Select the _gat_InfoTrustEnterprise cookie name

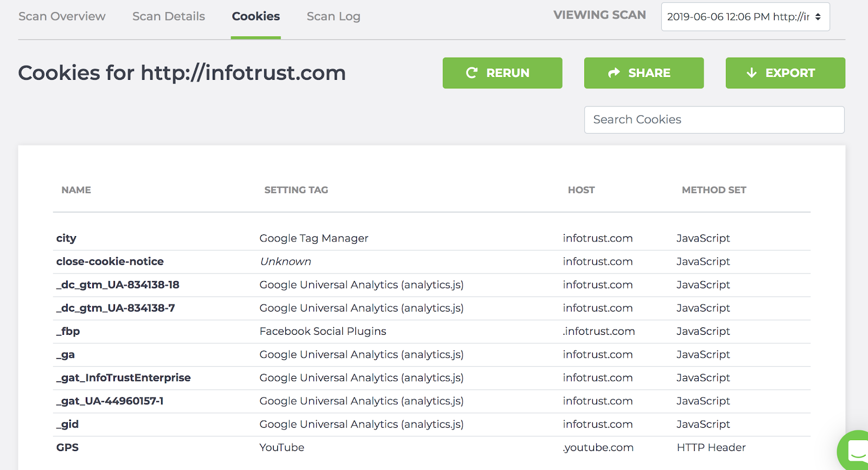(124, 378)
